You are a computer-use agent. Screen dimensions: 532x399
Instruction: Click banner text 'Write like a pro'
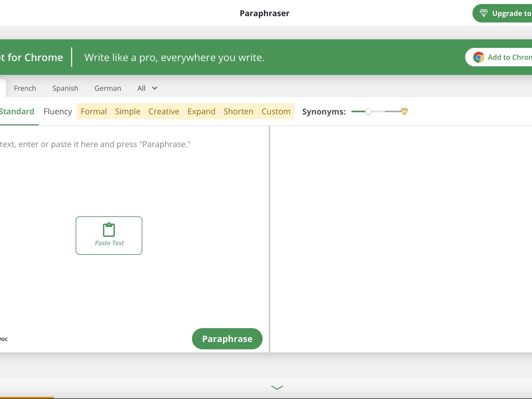tap(174, 58)
